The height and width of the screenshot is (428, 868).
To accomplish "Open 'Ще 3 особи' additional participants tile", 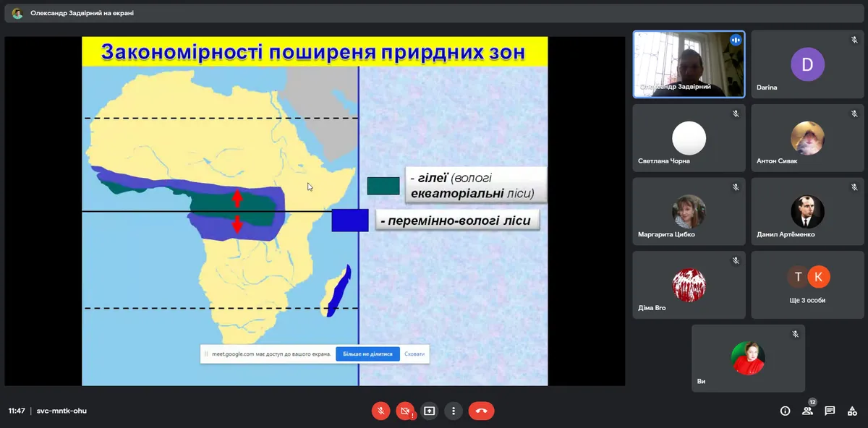I will pyautogui.click(x=807, y=285).
